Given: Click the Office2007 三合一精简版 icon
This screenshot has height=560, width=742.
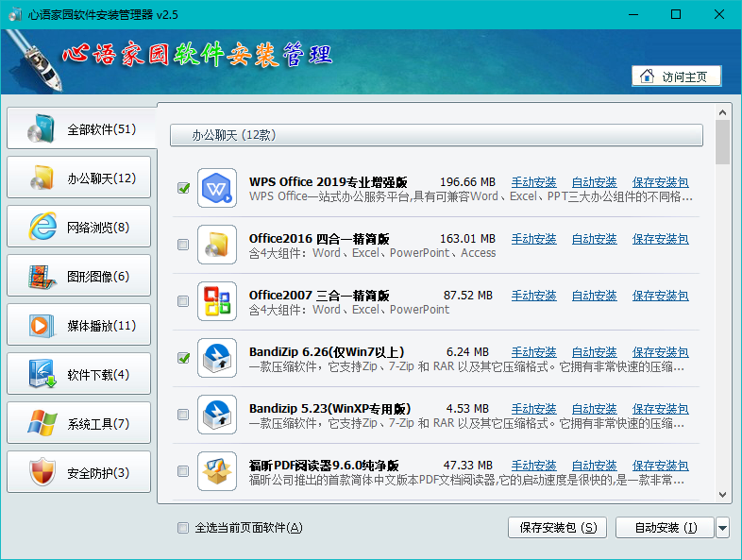Looking at the screenshot, I should point(217,301).
